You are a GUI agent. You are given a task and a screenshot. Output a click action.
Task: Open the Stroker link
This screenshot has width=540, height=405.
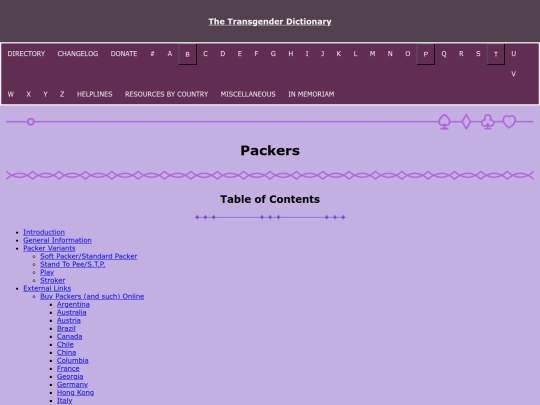(52, 280)
